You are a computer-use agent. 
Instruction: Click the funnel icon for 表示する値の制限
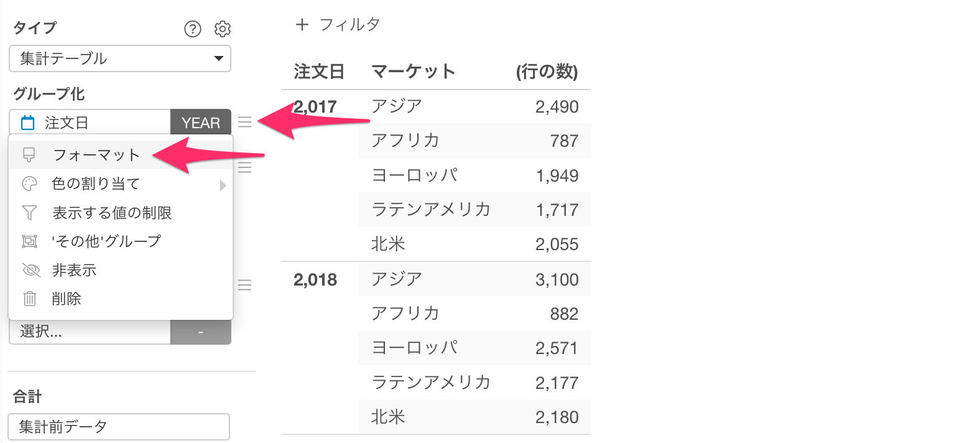pyautogui.click(x=29, y=213)
